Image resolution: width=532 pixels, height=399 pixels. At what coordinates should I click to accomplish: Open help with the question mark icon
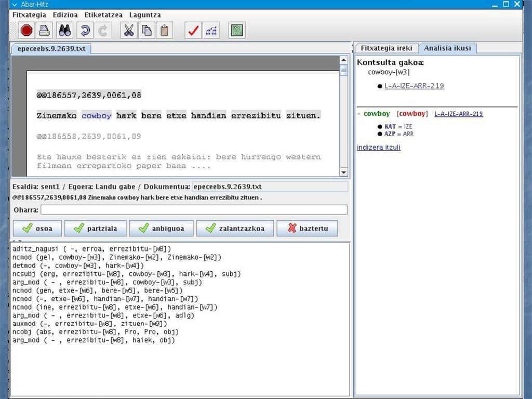point(237,31)
